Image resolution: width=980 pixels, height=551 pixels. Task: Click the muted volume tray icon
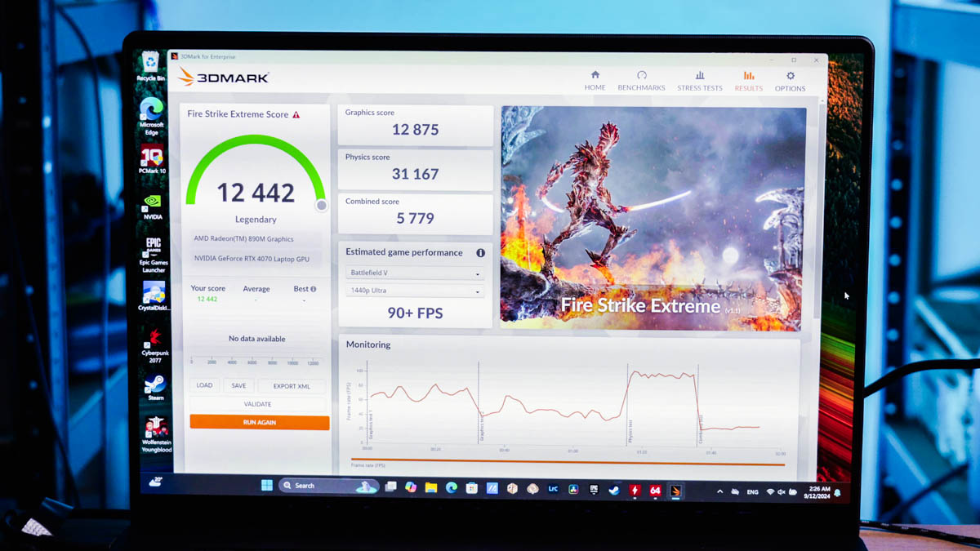782,492
